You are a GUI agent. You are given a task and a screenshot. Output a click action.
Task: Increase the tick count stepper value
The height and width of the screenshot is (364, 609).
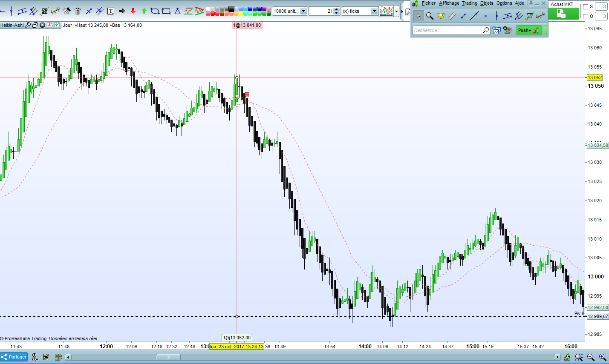point(337,9)
